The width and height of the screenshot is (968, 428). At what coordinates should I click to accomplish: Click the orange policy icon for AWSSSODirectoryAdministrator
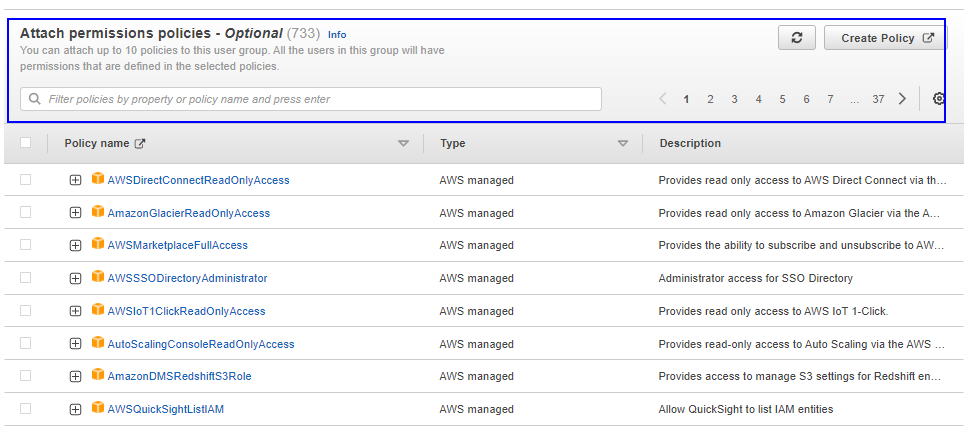(98, 277)
